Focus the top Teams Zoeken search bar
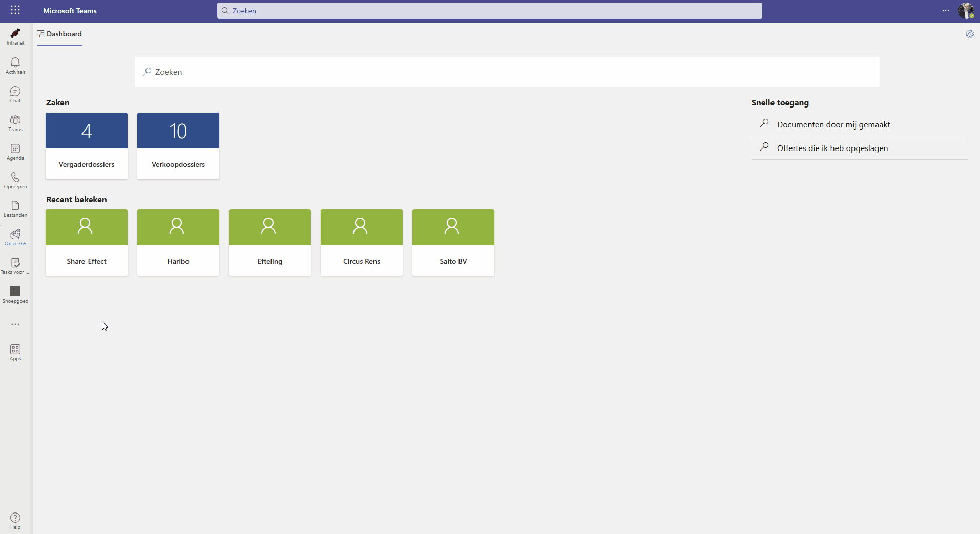Screen dimensions: 980x534 coord(490,11)
